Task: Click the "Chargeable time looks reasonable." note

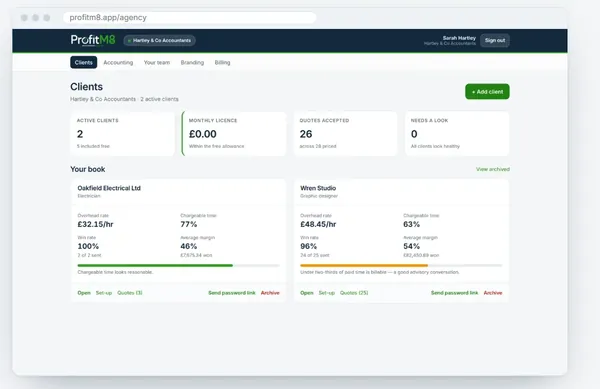Action: pos(116,272)
